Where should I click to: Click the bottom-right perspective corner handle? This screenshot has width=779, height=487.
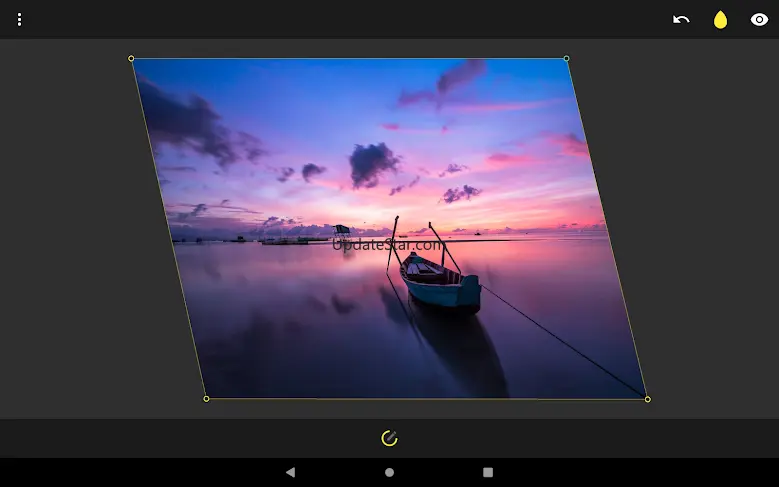pyautogui.click(x=647, y=399)
